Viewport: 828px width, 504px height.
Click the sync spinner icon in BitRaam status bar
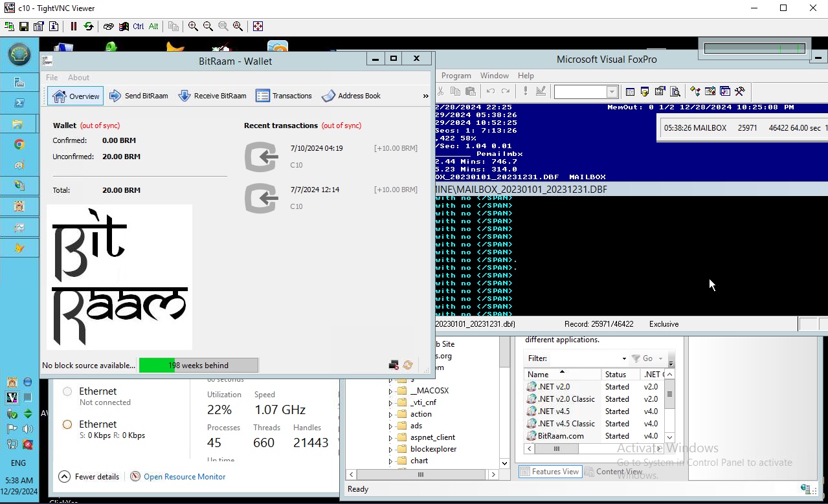point(408,366)
